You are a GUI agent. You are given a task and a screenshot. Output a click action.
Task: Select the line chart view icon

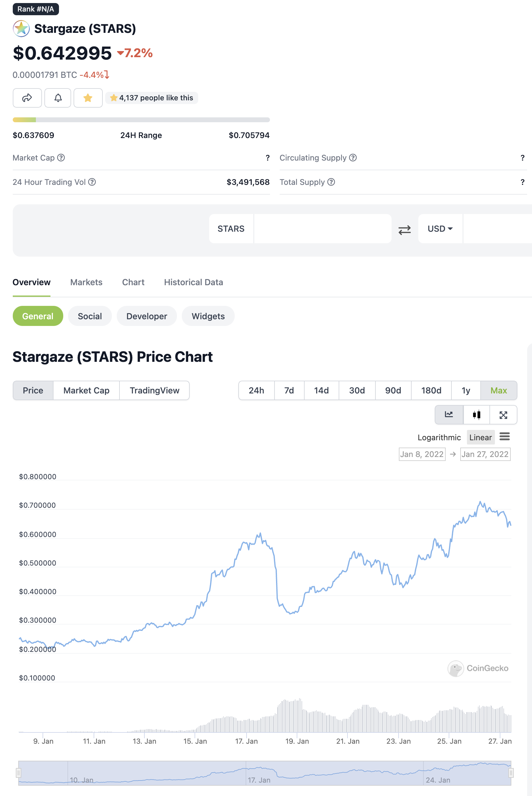coord(449,415)
